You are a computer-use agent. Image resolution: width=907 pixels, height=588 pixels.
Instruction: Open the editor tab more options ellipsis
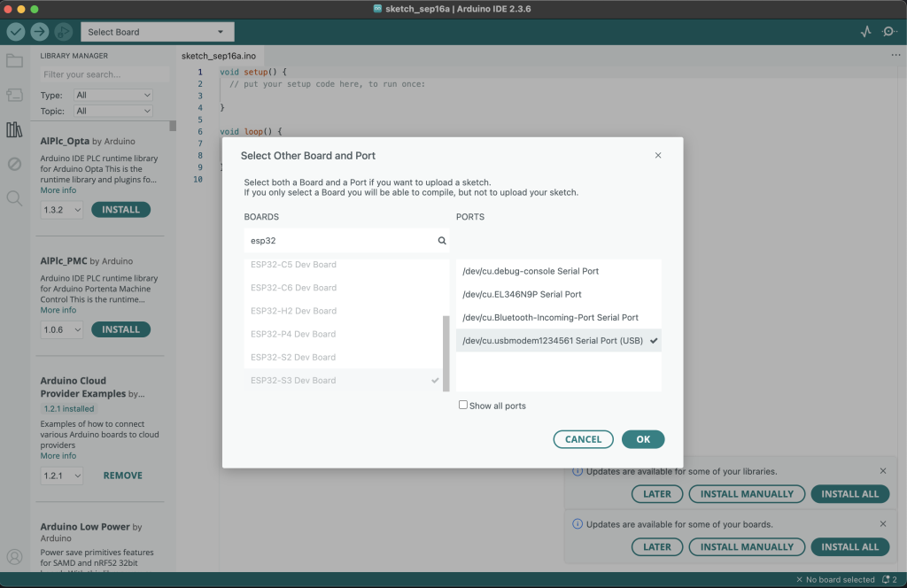click(895, 55)
